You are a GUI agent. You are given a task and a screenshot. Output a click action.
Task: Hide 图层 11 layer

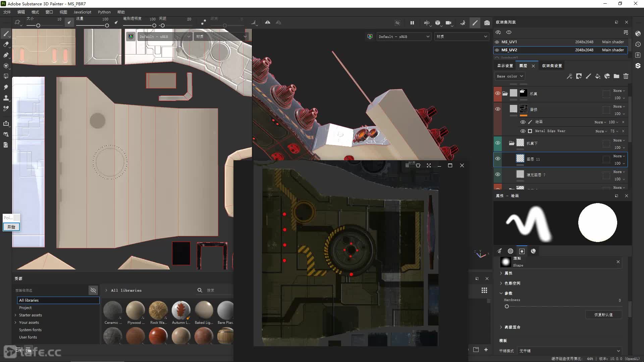[x=498, y=159]
